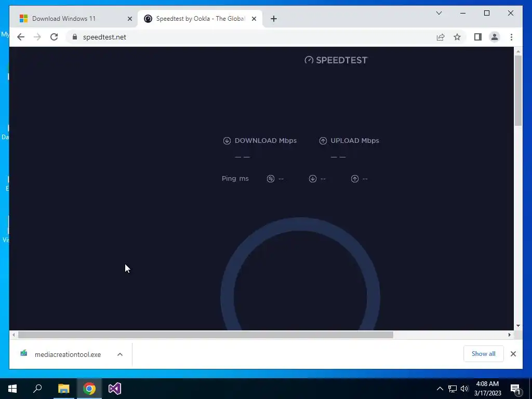The image size is (532, 399).
Task: Click the upload arrow icon beside UPLOAD Mbps
Action: pyautogui.click(x=323, y=141)
